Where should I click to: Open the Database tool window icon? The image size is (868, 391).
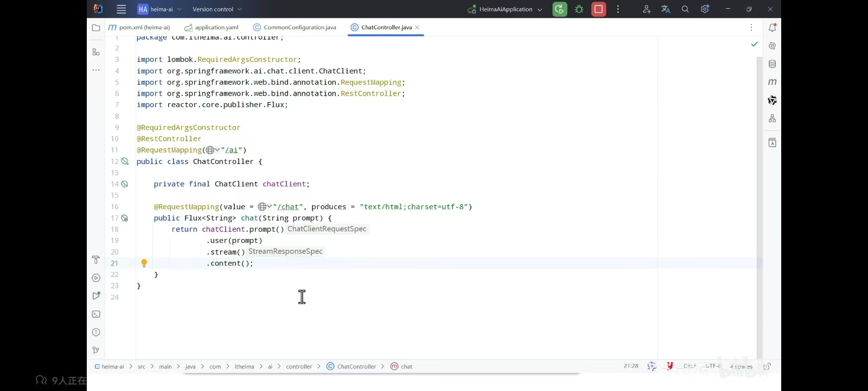[x=773, y=64]
